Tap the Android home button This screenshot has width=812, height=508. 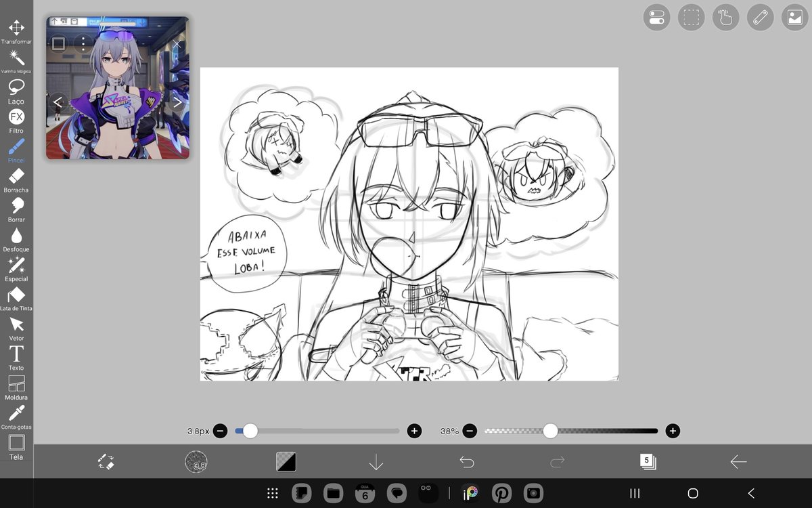pyautogui.click(x=693, y=493)
